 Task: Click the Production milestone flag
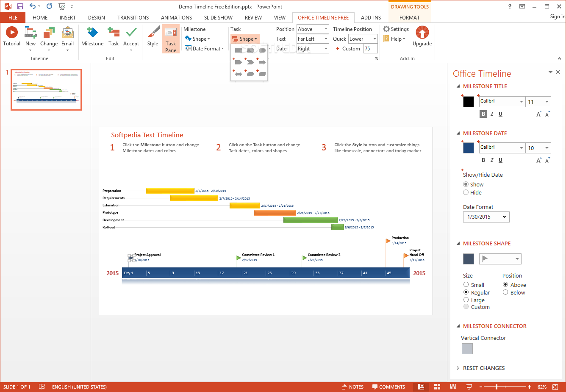click(388, 241)
